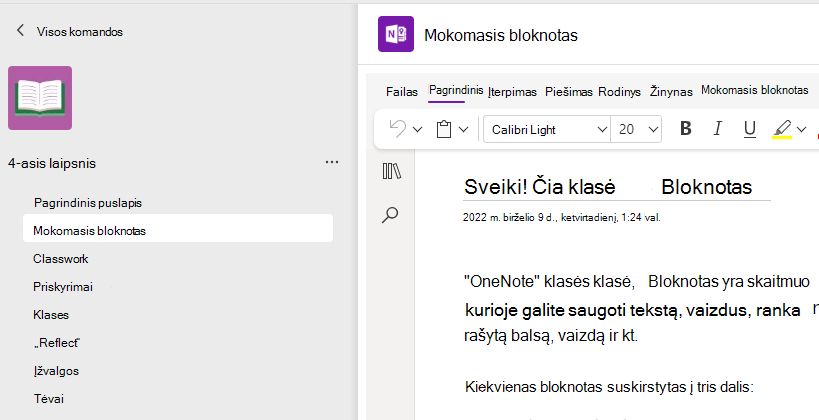Viewport: 819px width, 420px height.
Task: Click the OneNote Class Notebook app icon
Action: pos(396,34)
